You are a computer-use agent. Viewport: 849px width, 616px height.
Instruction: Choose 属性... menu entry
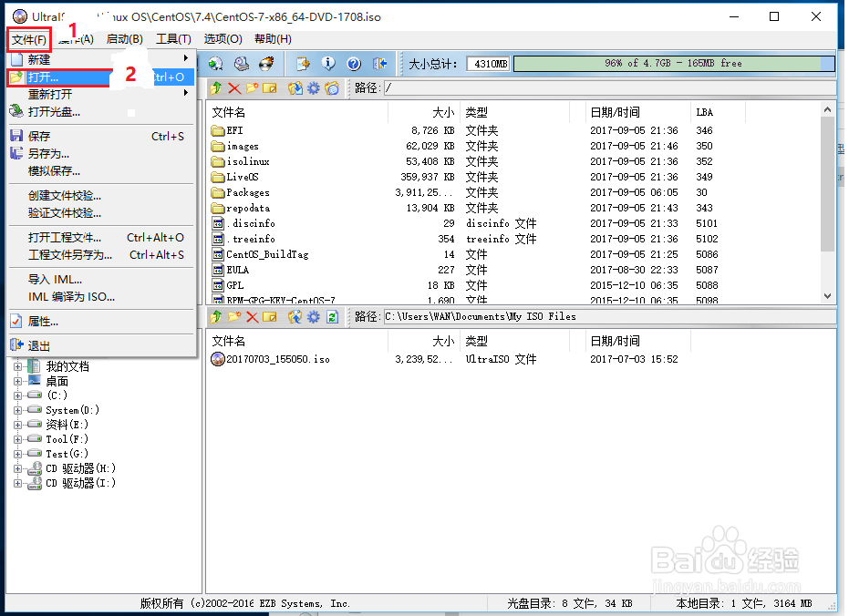point(100,322)
